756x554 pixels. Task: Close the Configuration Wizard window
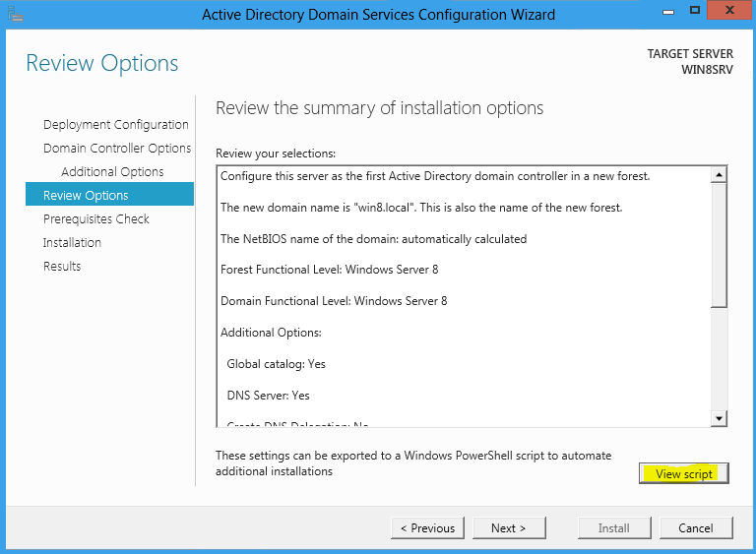pos(729,11)
